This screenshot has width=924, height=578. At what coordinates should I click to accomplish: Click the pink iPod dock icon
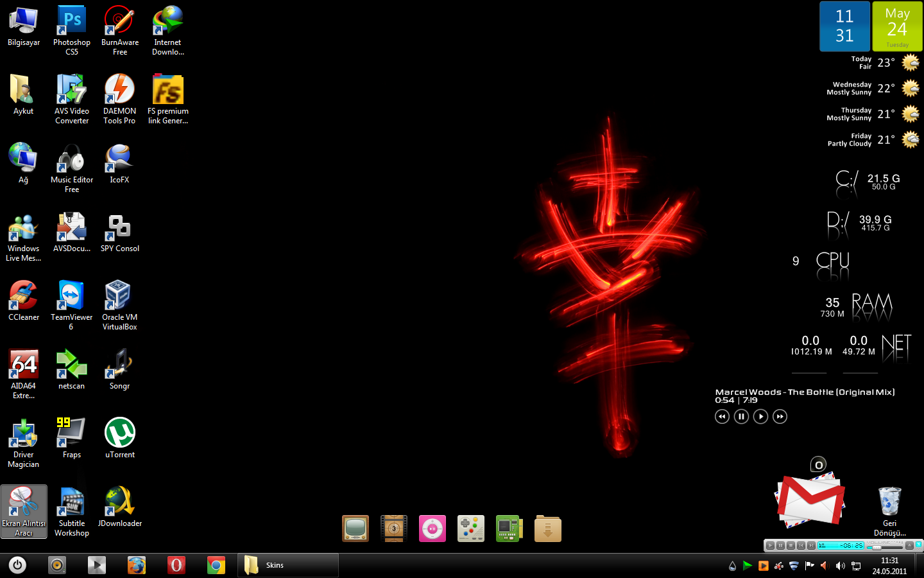pos(432,529)
